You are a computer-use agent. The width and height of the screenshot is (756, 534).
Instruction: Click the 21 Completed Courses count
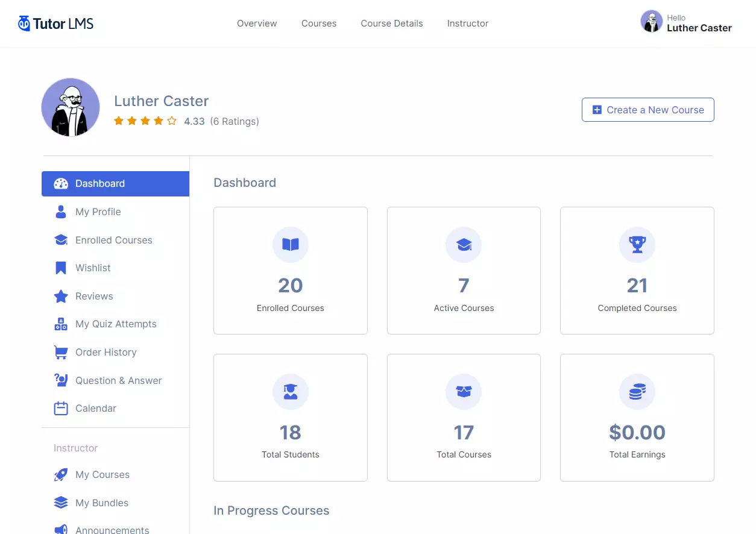637,285
